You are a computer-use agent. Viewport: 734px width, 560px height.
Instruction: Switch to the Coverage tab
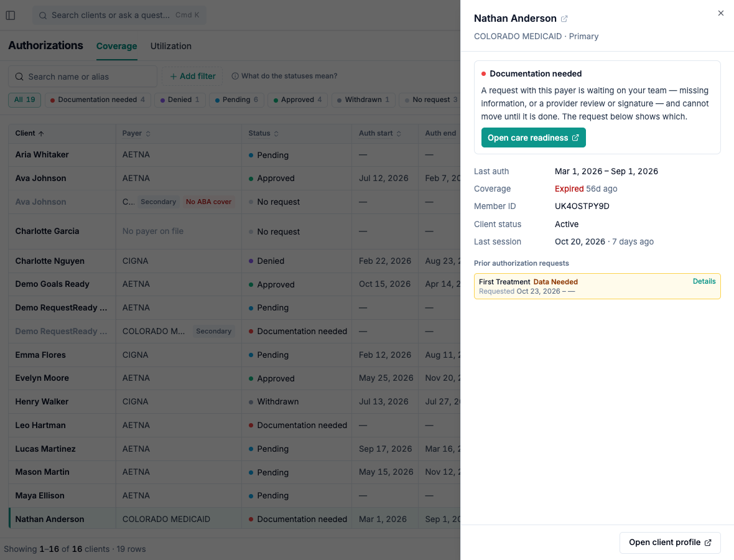coord(116,46)
